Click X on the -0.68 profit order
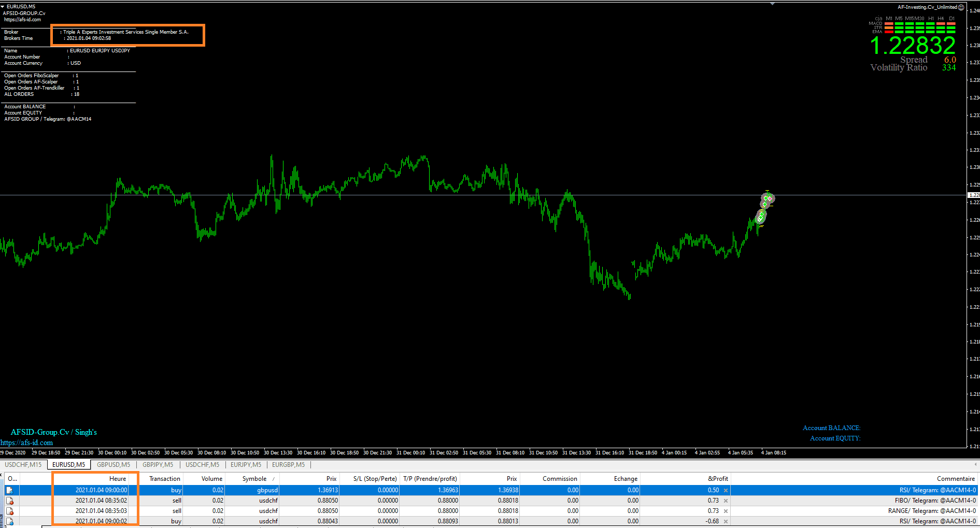 click(726, 521)
